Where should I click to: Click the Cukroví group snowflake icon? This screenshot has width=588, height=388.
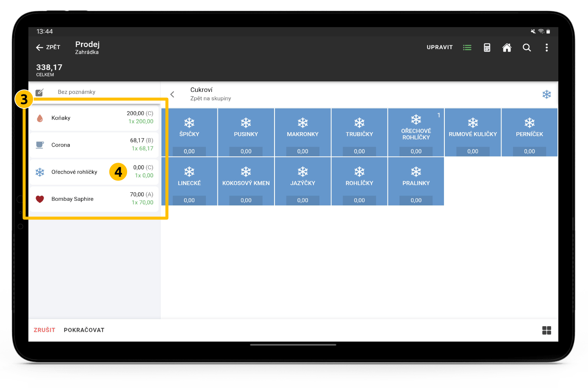pyautogui.click(x=547, y=94)
